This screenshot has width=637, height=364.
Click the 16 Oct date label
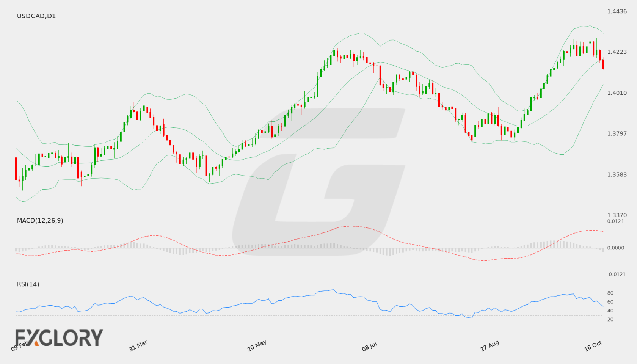coord(593,346)
